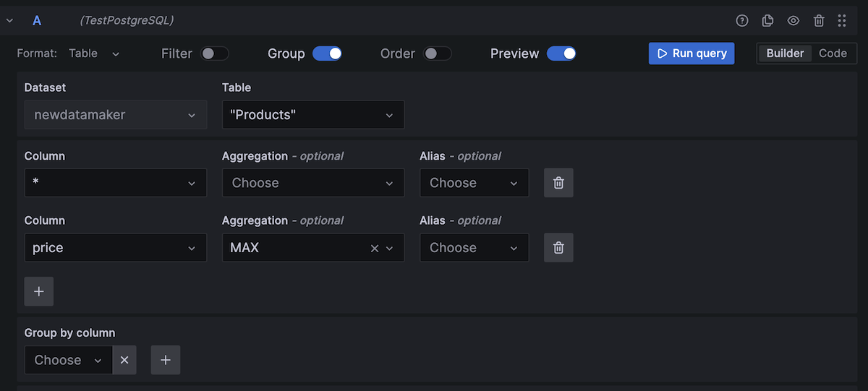868x391 pixels.
Task: Click the Run query button
Action: 692,53
